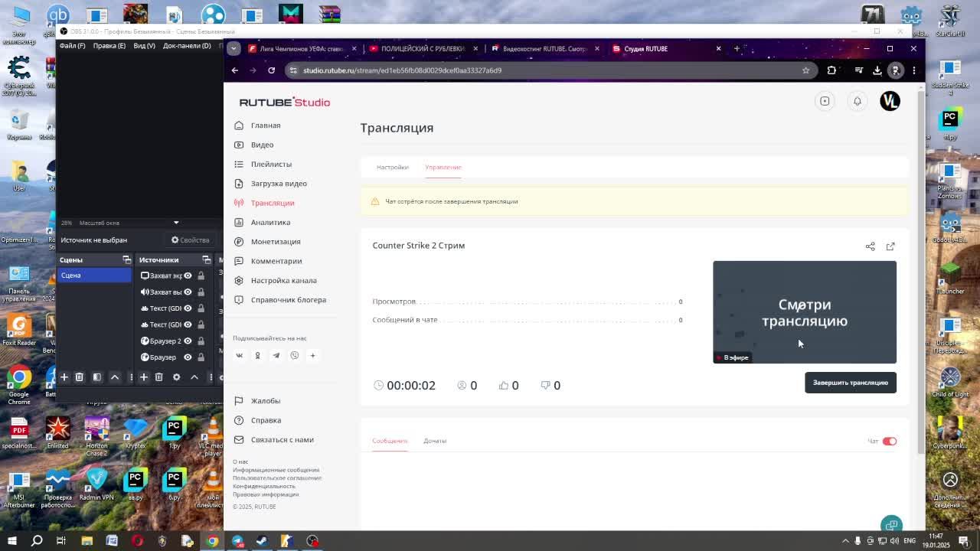Hide the Захват экрана source in OBS
The image size is (980, 551).
pos(188,275)
